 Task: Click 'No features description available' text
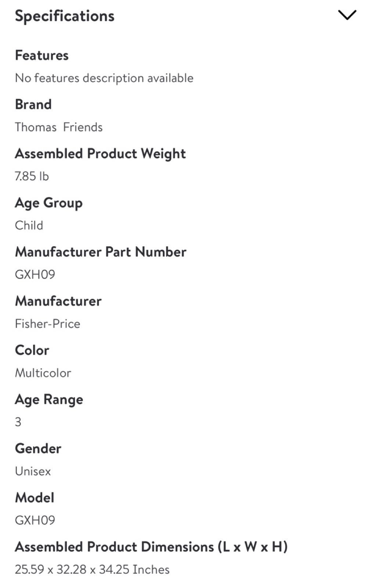(x=104, y=78)
